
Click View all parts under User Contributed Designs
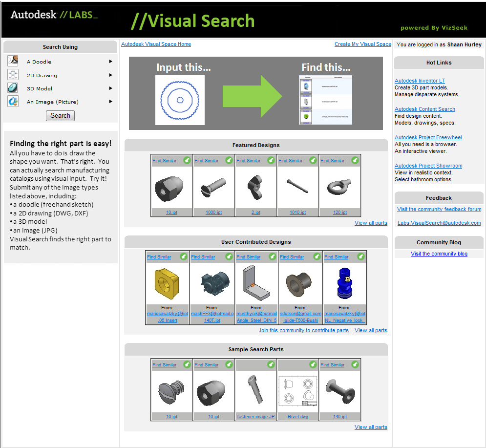coord(371,330)
